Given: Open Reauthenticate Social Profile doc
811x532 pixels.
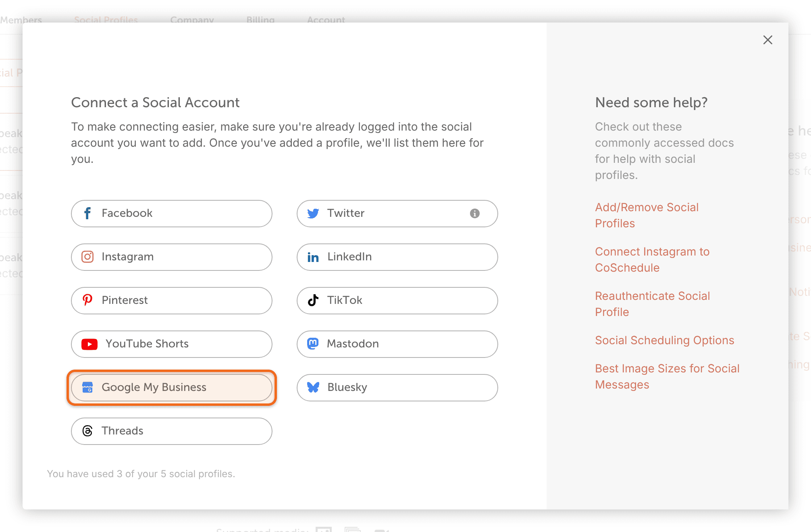Looking at the screenshot, I should [x=652, y=304].
